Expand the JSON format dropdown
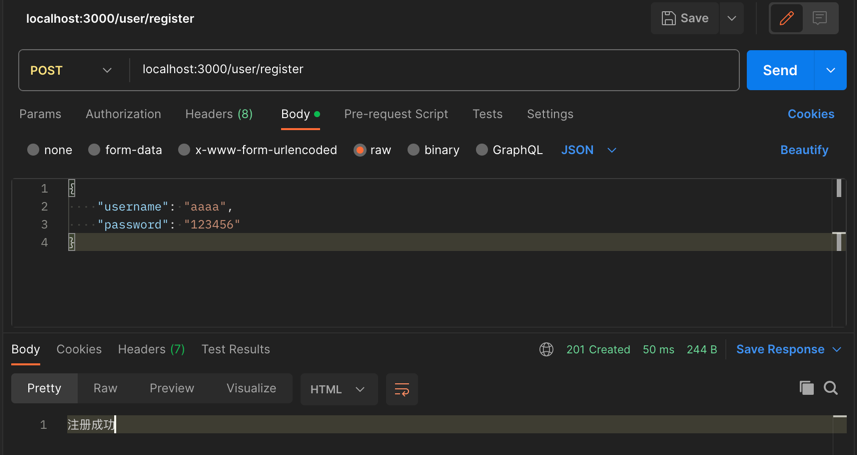Viewport: 857px width, 455px height. point(589,150)
